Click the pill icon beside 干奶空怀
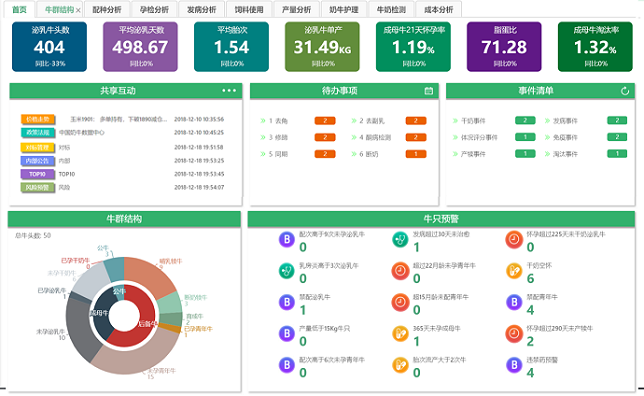This screenshot has width=644, height=396. [x=513, y=271]
